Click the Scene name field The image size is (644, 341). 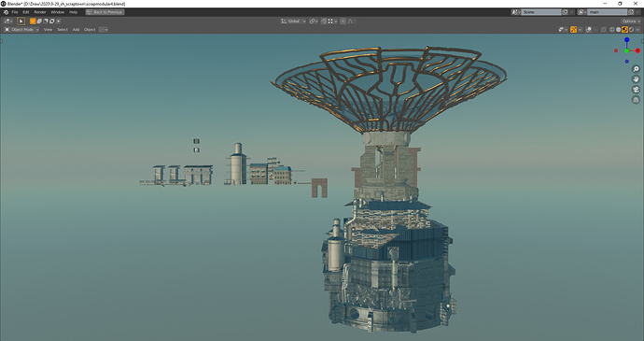click(541, 12)
